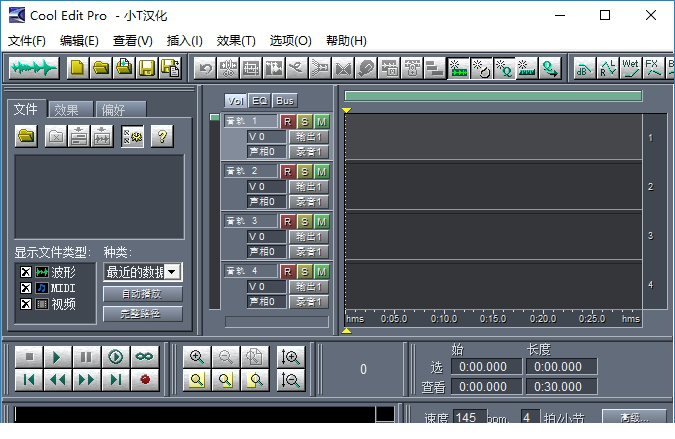Open track 3 录音1 input selector
The height and width of the screenshot is (439, 675).
click(309, 251)
